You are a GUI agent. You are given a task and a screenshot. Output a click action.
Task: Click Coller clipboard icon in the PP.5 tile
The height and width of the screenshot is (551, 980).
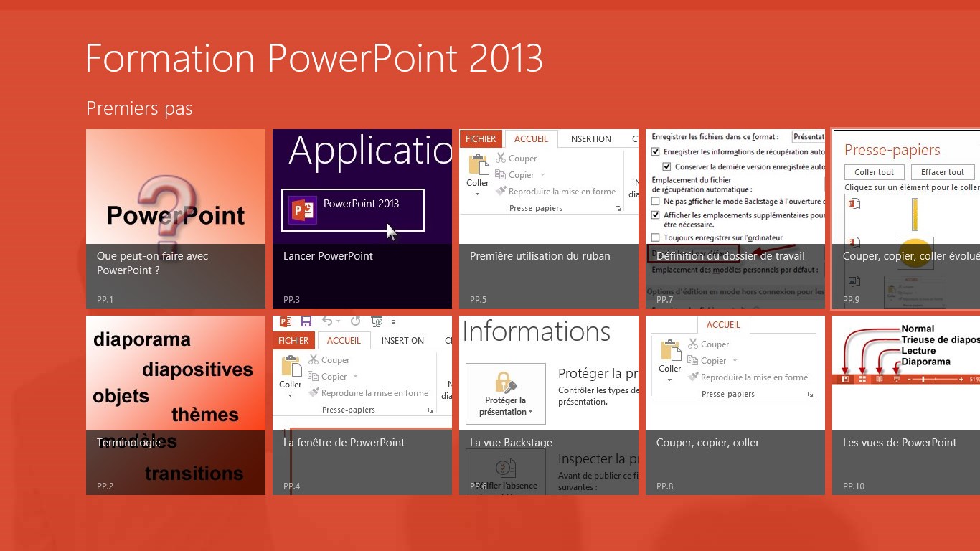coord(477,166)
